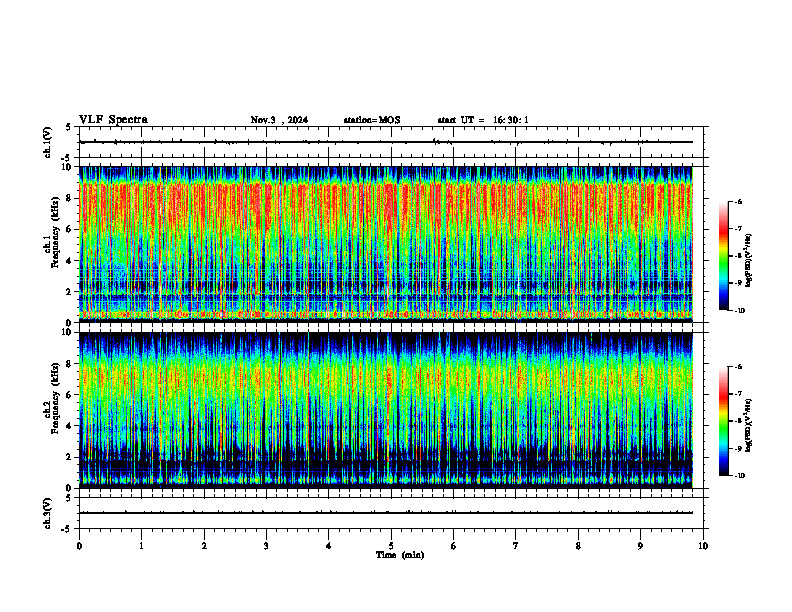Screen dimensions: 792x612
Task: Click the ch.1 spectrogram color scale bar
Action: [x=724, y=256]
